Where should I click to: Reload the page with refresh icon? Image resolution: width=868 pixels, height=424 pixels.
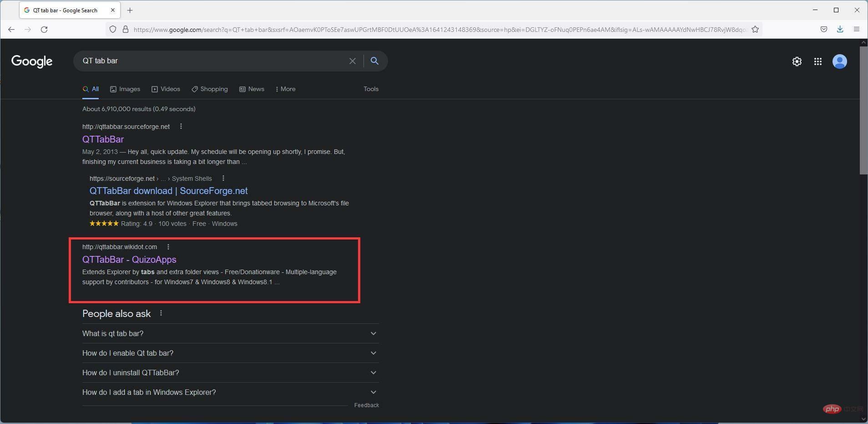tap(44, 29)
